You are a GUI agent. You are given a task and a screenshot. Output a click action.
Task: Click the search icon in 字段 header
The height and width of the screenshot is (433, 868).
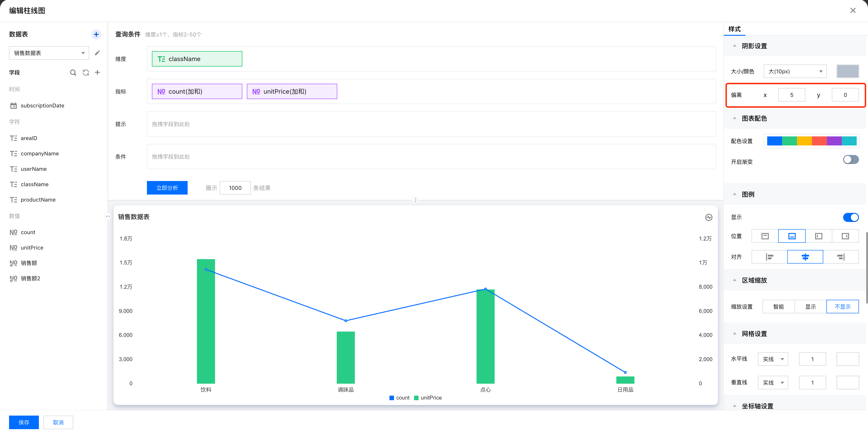[x=73, y=72]
